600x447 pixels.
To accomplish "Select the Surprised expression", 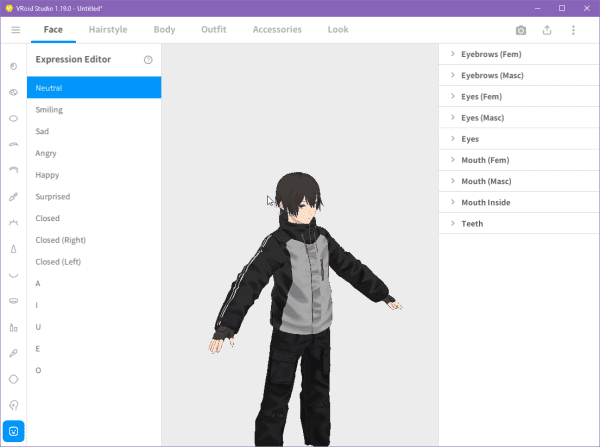I will click(x=94, y=196).
